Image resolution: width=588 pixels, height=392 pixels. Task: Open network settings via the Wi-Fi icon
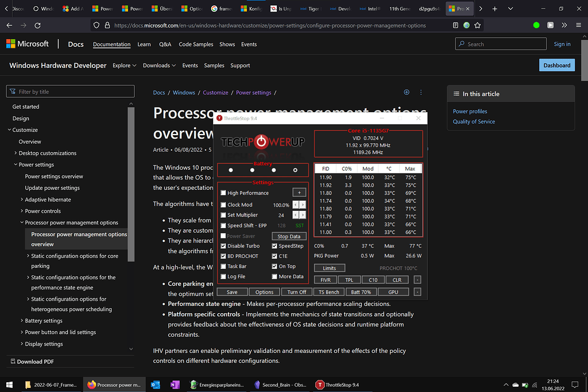tap(535, 385)
